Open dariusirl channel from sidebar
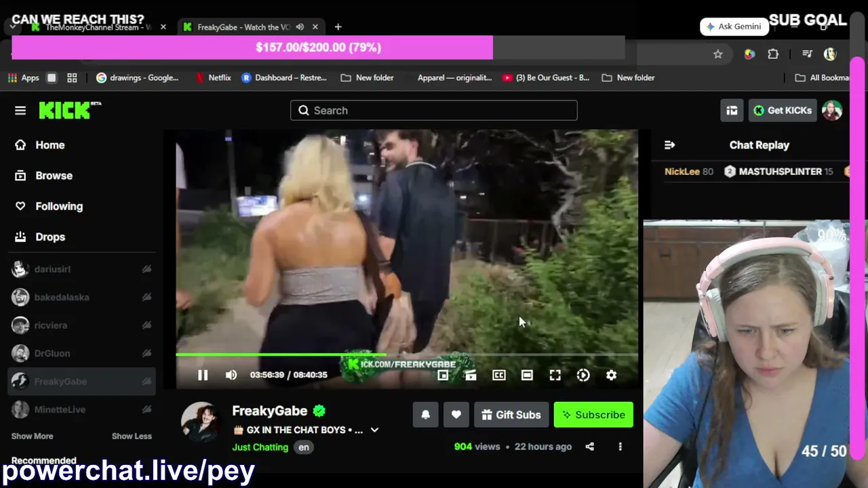The image size is (868, 488). [81, 269]
